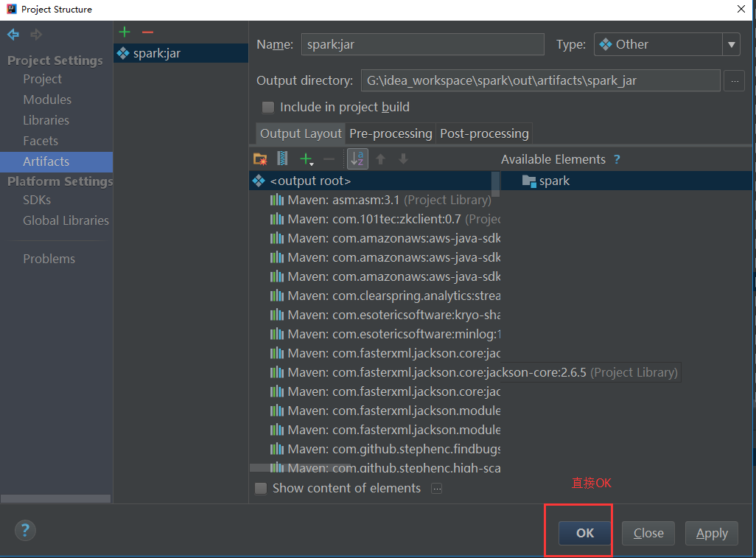Select Maven: com.esotericsoftware:kryo row
Screen dimensions: 756x558
(375, 315)
